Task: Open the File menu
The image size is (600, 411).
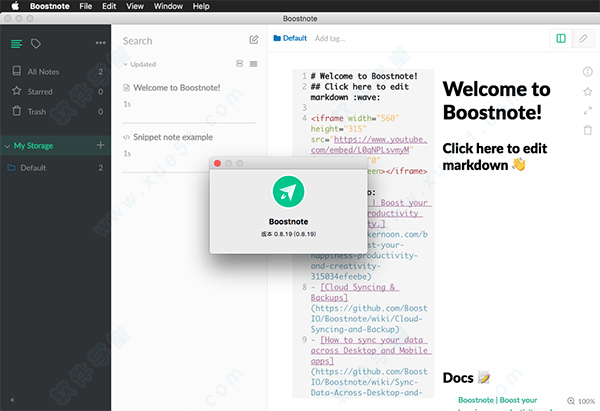Action: click(x=86, y=6)
